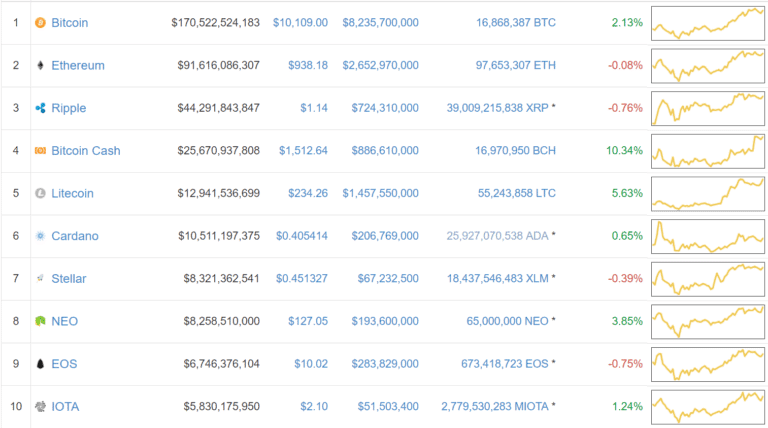This screenshot has width=768, height=428.
Task: View Cardano price sparkline chart
Action: tap(708, 237)
